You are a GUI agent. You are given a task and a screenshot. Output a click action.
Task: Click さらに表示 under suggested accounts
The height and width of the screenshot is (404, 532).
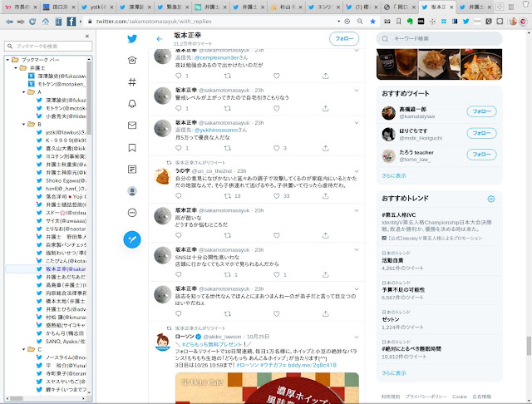tap(393, 175)
